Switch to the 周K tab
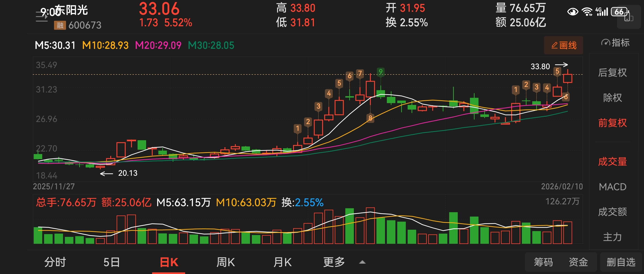 [x=226, y=262]
